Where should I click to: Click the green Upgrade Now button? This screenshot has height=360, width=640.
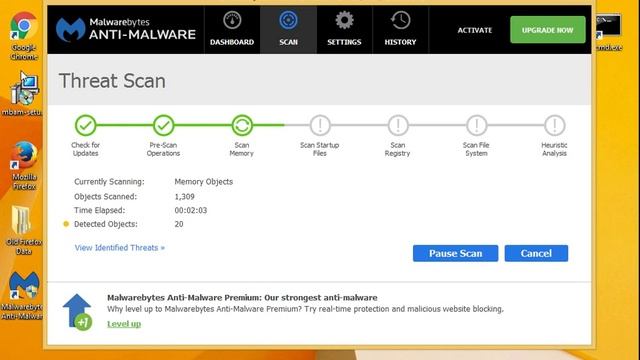pos(547,30)
